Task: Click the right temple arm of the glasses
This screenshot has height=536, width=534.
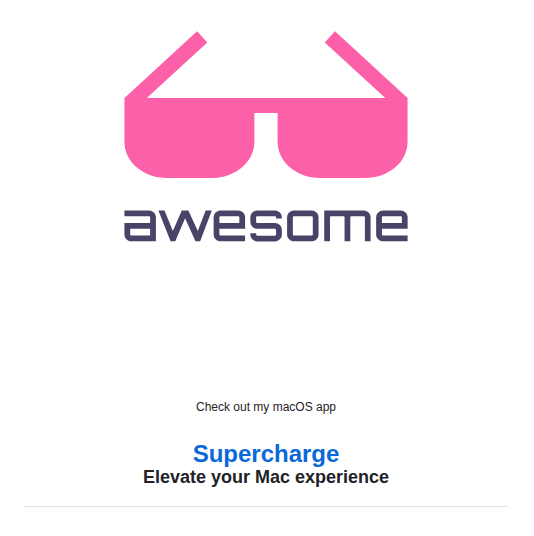Action: [x=366, y=65]
